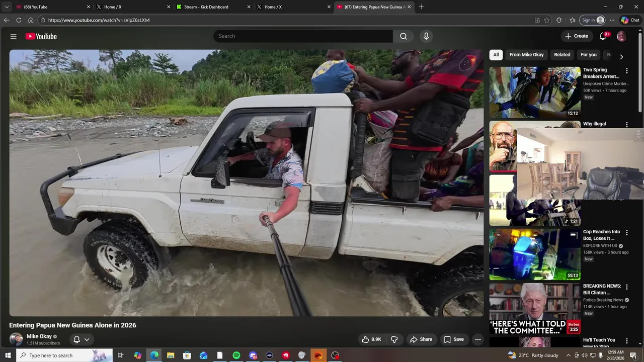Screen dimensions: 644x362
Task: Click the browser Sign in button
Action: pyautogui.click(x=593, y=20)
